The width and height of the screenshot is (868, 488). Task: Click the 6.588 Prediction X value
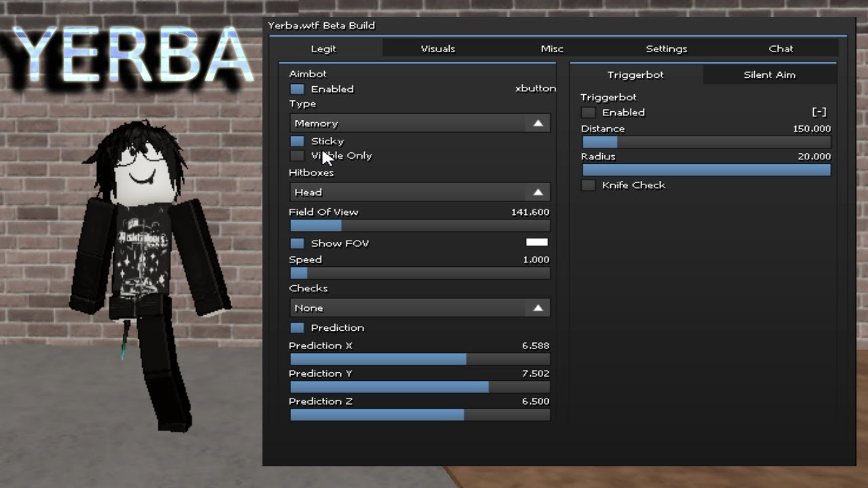tap(536, 346)
